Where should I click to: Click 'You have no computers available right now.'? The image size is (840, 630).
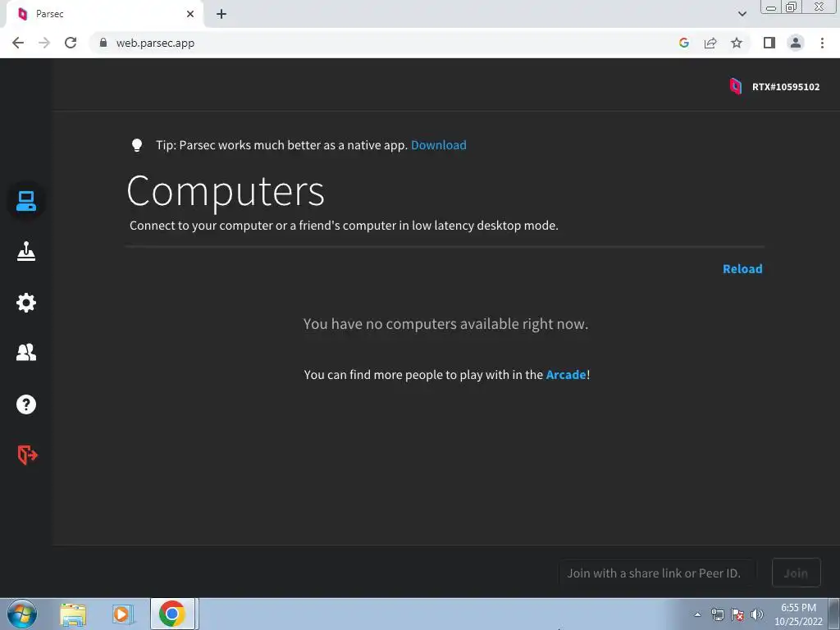[x=445, y=324]
